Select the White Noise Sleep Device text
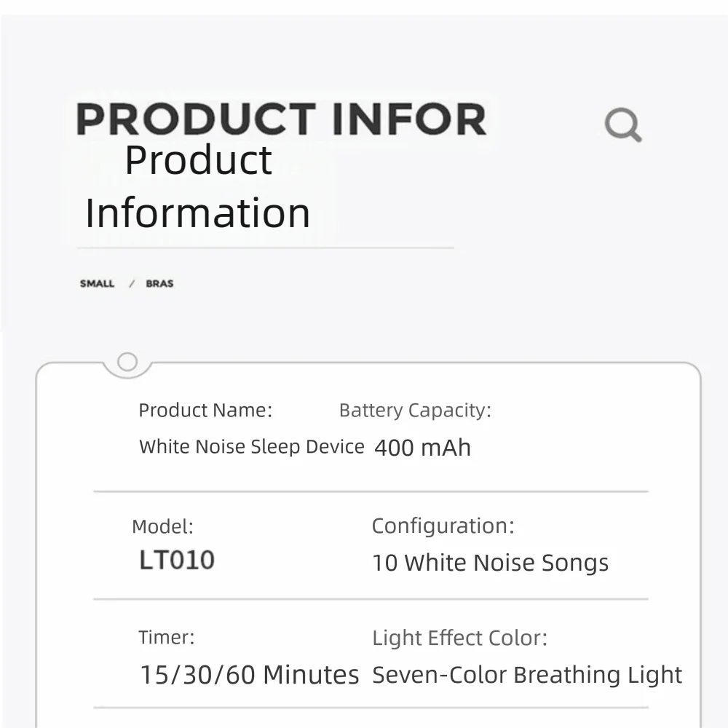Viewport: 728px width, 728px height. [x=251, y=446]
